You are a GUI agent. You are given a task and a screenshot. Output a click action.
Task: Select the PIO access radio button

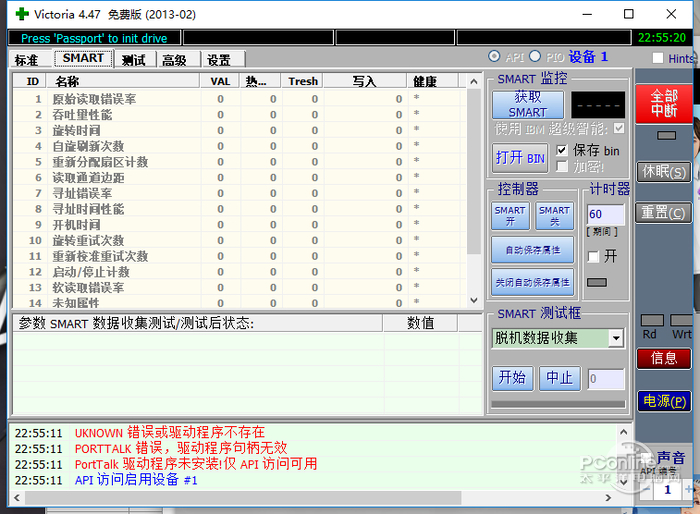[535, 56]
